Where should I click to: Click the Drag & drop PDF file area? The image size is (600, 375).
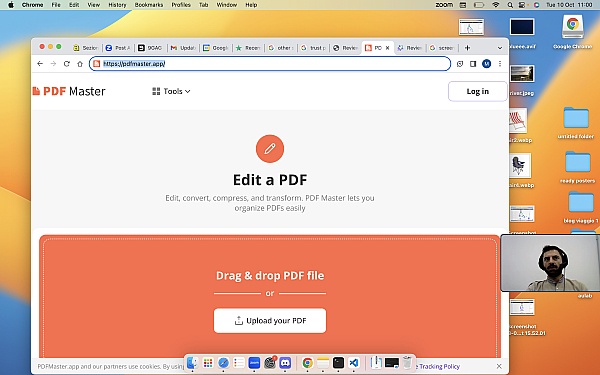pyautogui.click(x=270, y=297)
